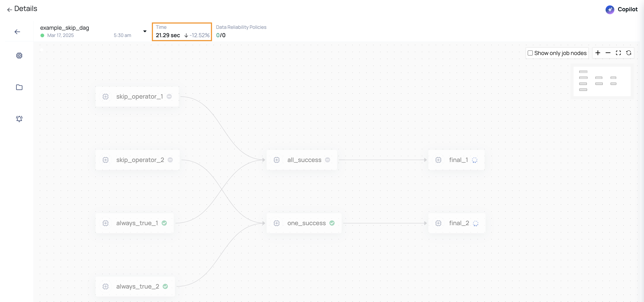
Task: Click the 0/0 policies count
Action: (221, 35)
